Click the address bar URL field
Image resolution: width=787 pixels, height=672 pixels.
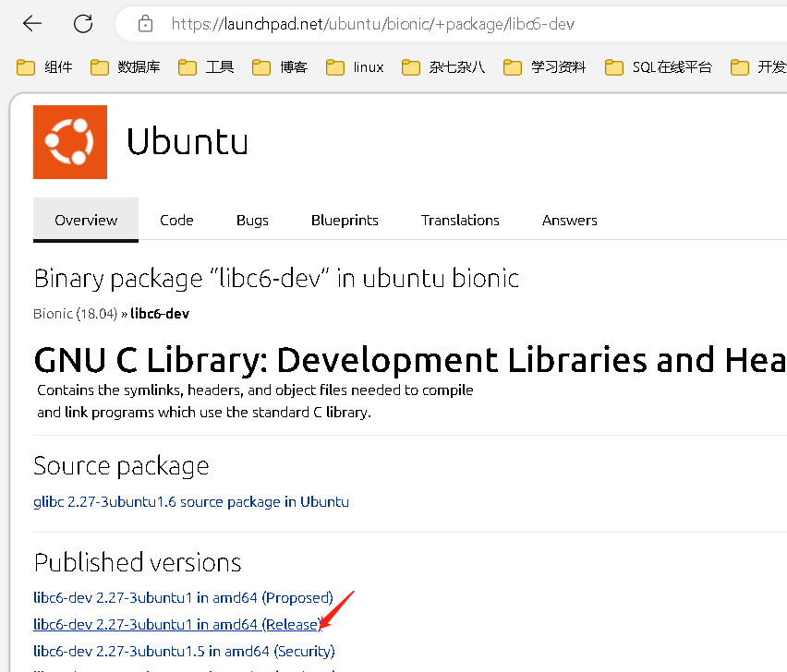tap(416, 24)
